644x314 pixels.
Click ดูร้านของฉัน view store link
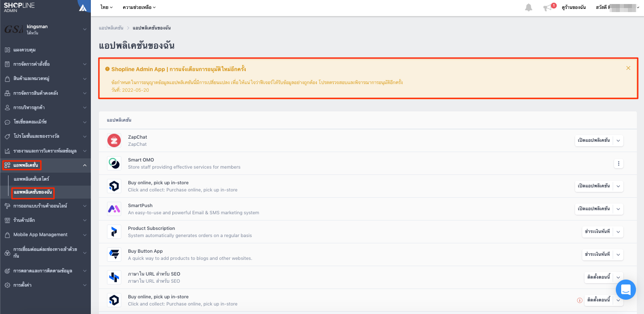click(574, 8)
